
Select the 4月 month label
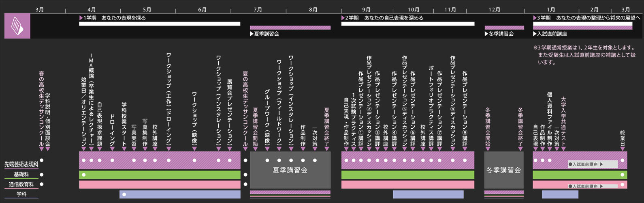[x=92, y=10]
